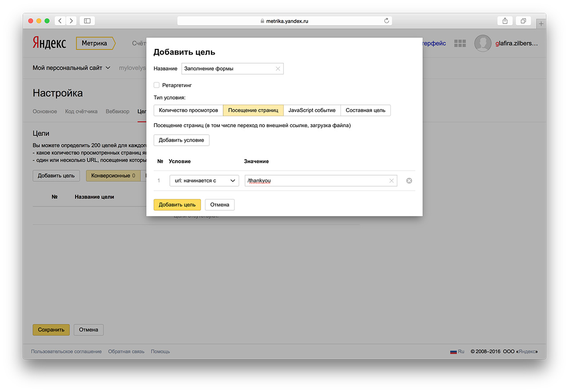Click yellow Добавить цель button in dialog

tap(177, 204)
